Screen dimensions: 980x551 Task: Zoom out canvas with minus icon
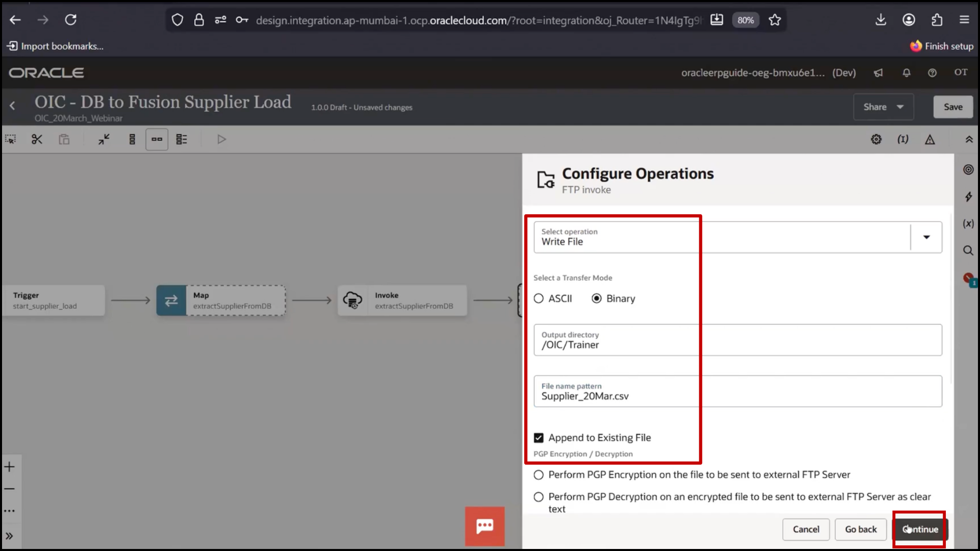(10, 489)
